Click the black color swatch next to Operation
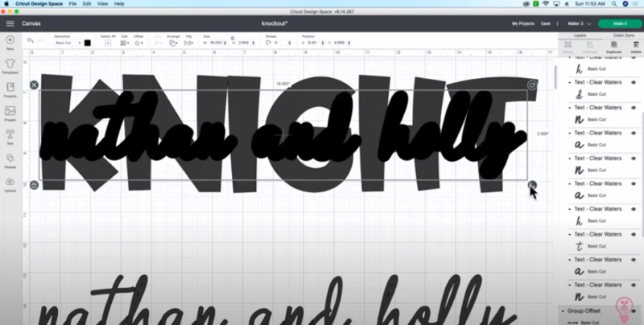Screen dimensions: 644x325 click(x=88, y=43)
